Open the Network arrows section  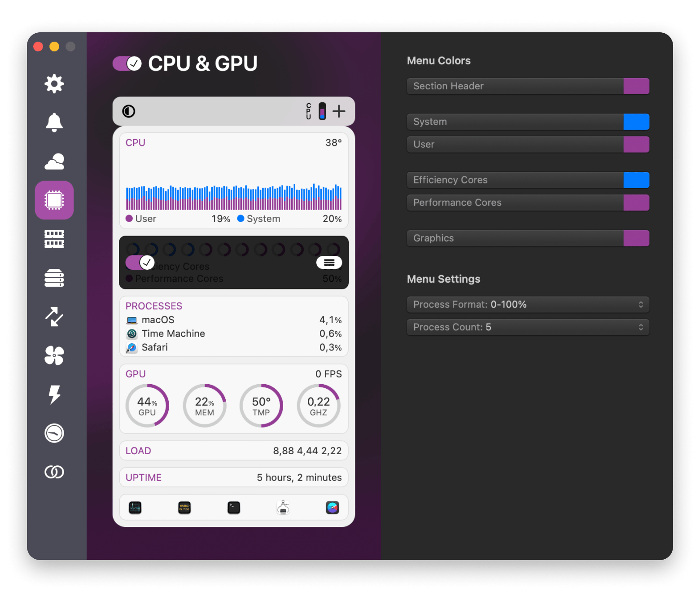(54, 317)
